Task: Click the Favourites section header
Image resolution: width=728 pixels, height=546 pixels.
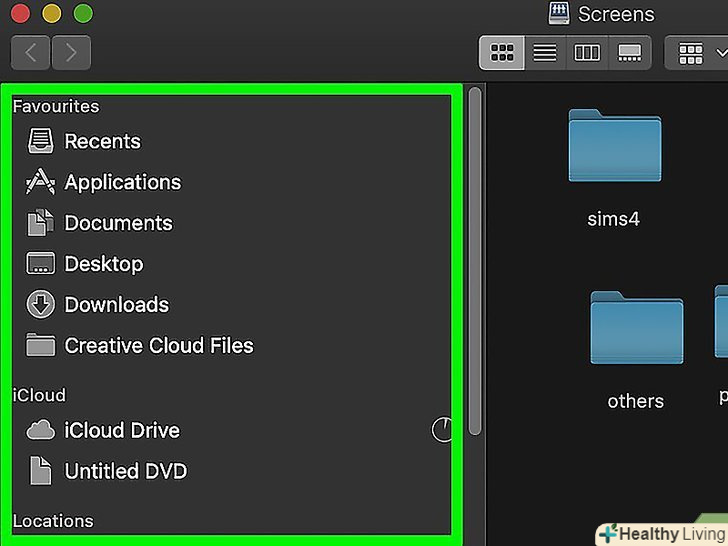Action: (x=56, y=106)
